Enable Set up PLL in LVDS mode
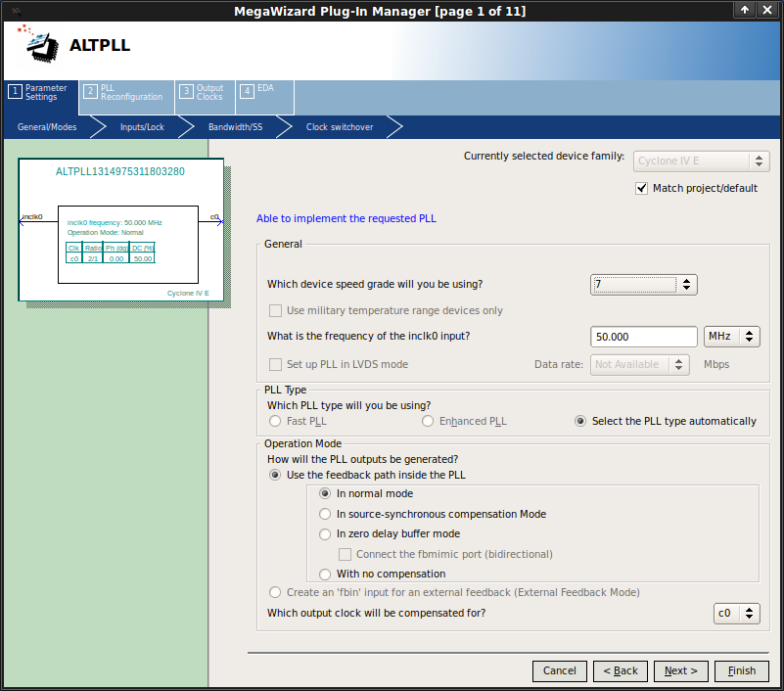 (x=275, y=364)
